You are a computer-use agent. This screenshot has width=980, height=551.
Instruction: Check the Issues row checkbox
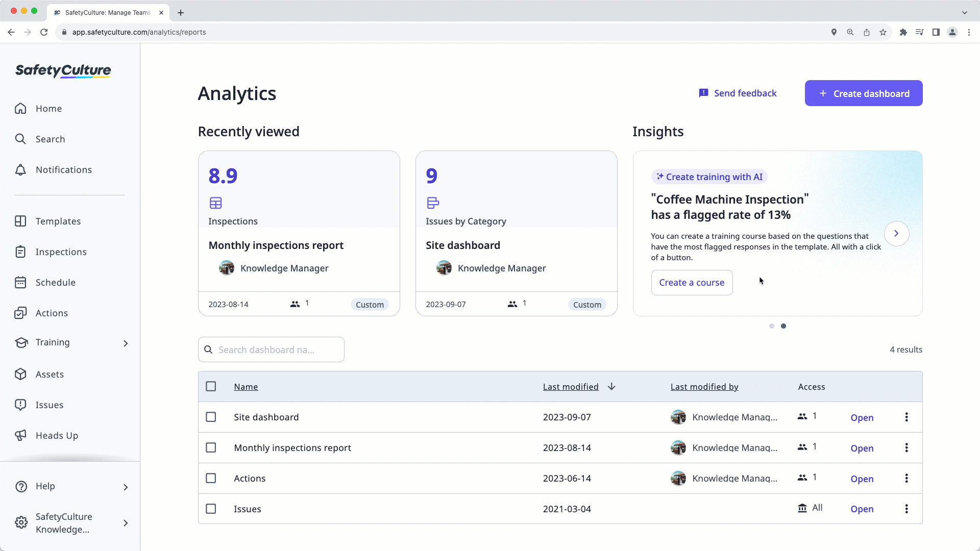coord(211,509)
